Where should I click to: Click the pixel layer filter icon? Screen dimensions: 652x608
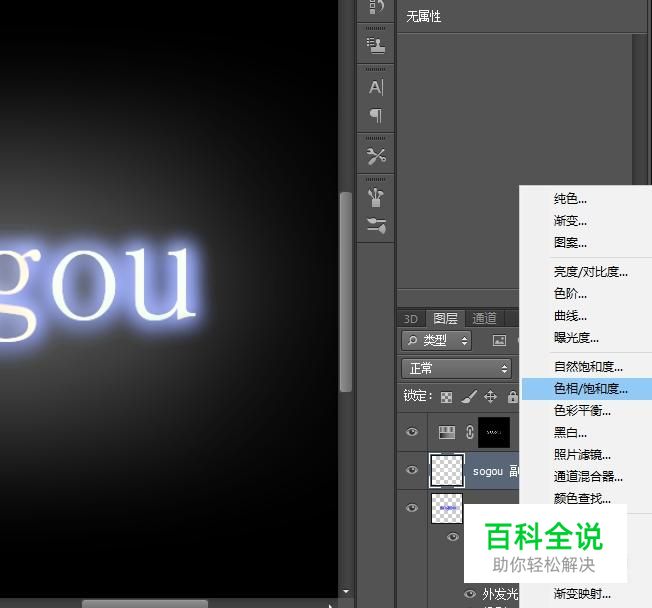point(499,341)
